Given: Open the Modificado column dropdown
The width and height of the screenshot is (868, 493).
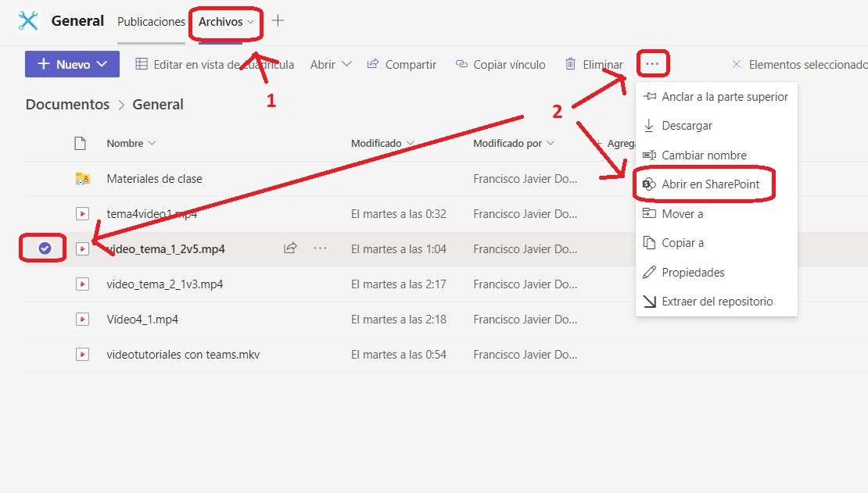Looking at the screenshot, I should 411,143.
